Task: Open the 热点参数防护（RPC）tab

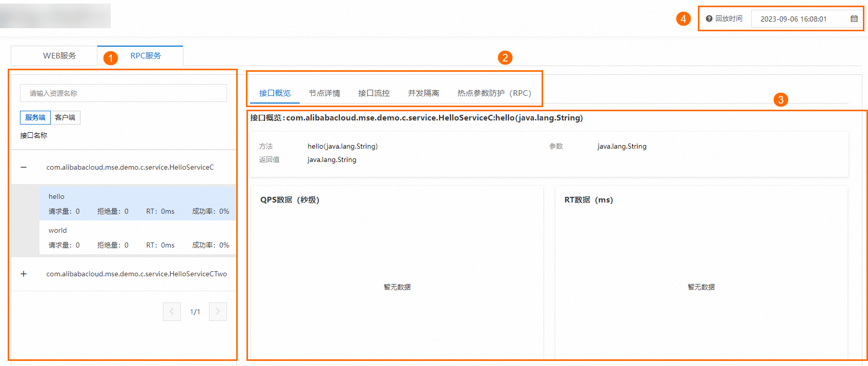Action: 494,93
